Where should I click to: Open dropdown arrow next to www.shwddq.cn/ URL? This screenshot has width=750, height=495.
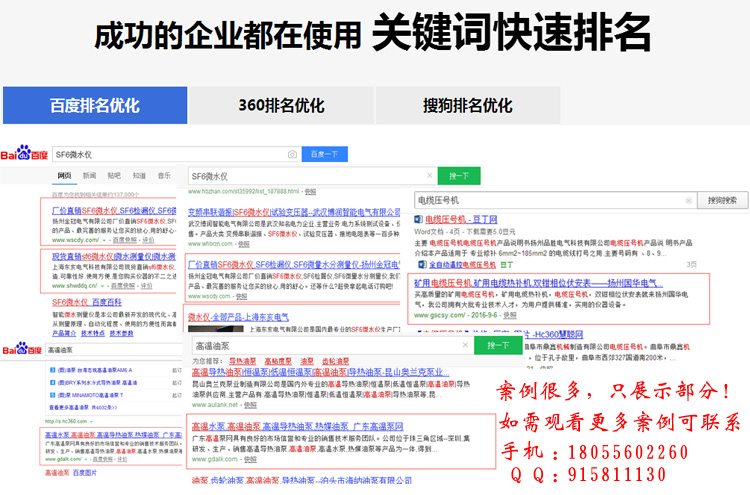[x=102, y=286]
